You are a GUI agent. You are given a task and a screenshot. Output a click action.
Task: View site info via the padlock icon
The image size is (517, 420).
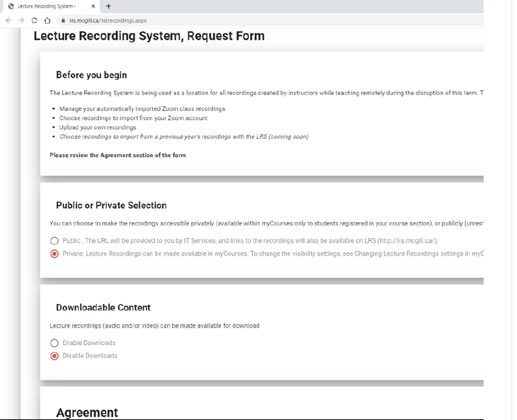[63, 21]
